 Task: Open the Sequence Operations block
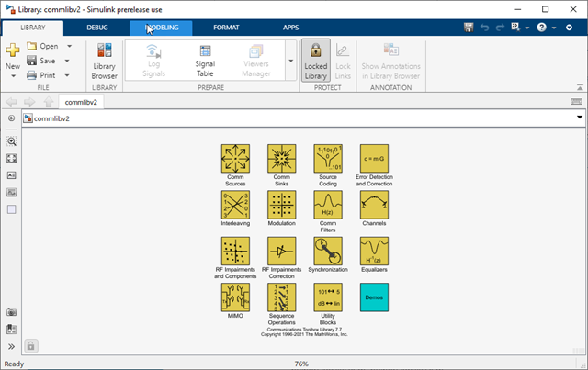(x=282, y=297)
